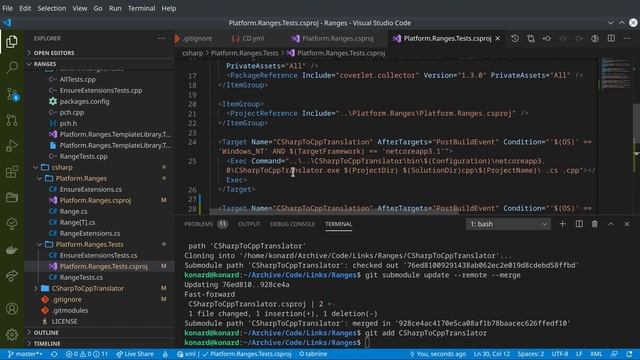Viewport: 640px width, 360px height.
Task: Create a new terminal with plus icon
Action: [562, 224]
